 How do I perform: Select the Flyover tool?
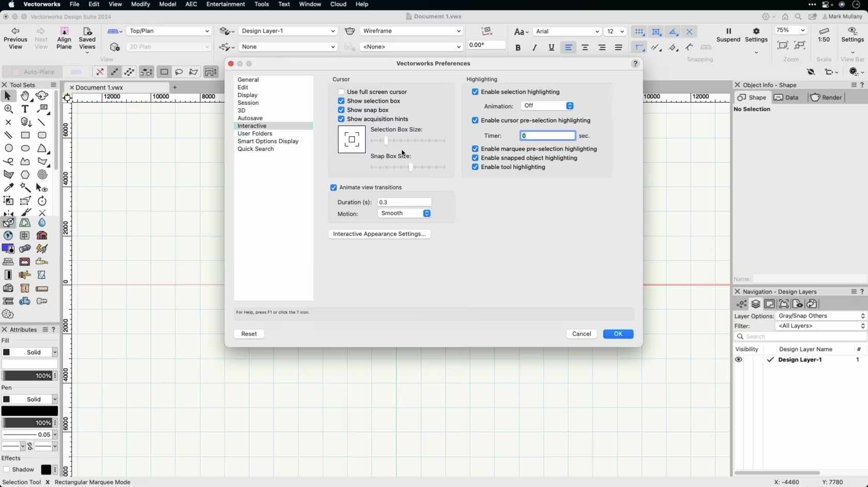42,96
